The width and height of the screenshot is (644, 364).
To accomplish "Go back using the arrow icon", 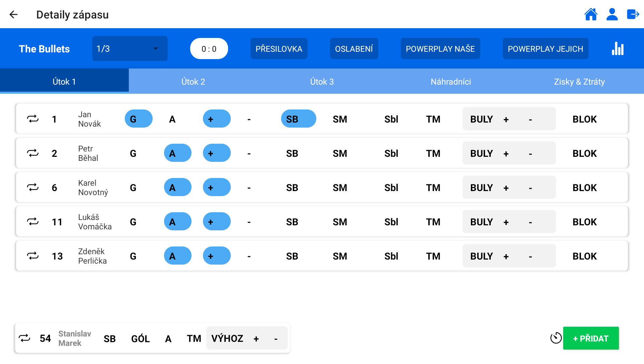I will coord(13,14).
